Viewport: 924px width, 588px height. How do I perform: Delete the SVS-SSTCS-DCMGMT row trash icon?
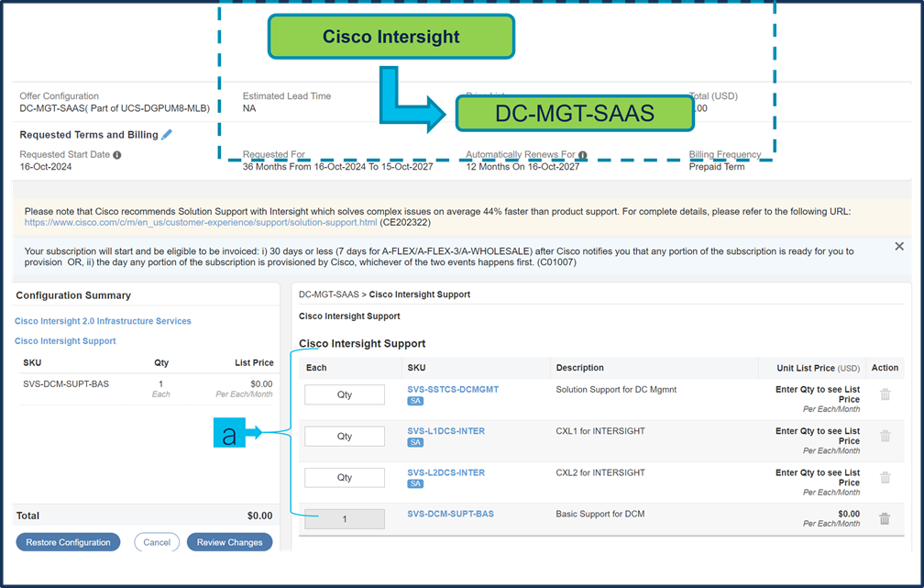885,394
